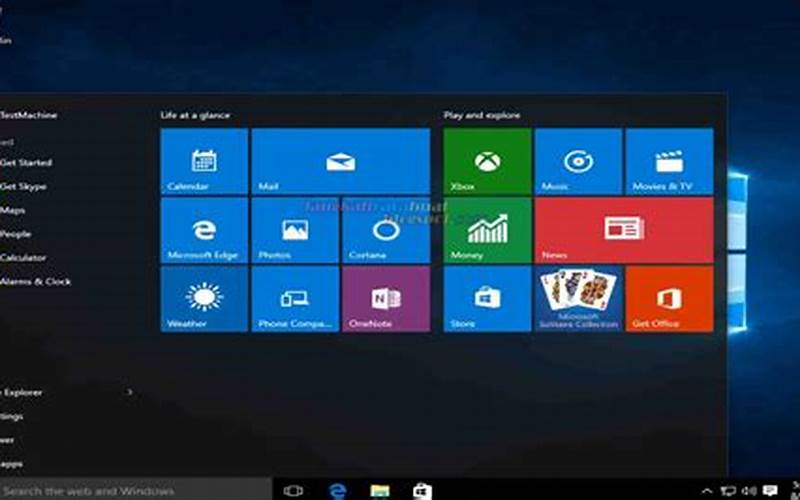This screenshot has width=800, height=500.
Task: Launch the OneNote tile
Action: point(386,299)
